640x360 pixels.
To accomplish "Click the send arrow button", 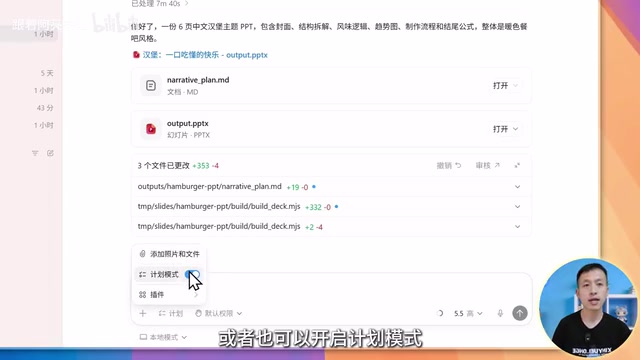I will [x=520, y=313].
